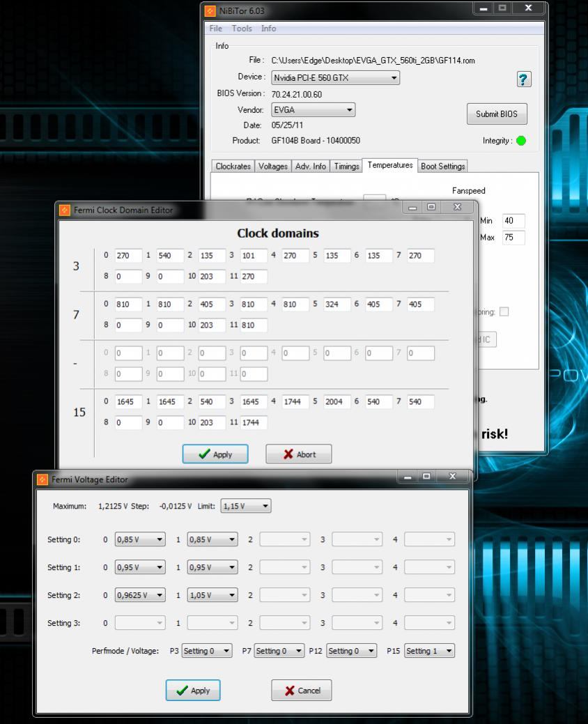Select the Temperatures tab
588x724 pixels.
390,165
